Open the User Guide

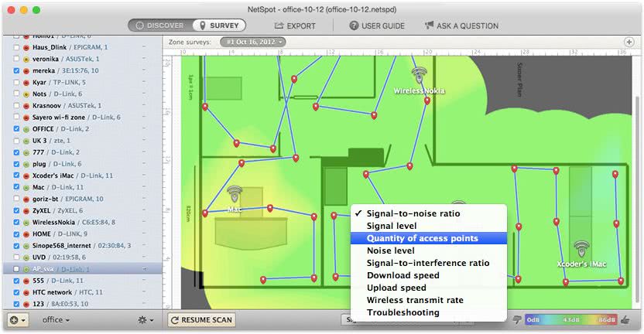[377, 26]
